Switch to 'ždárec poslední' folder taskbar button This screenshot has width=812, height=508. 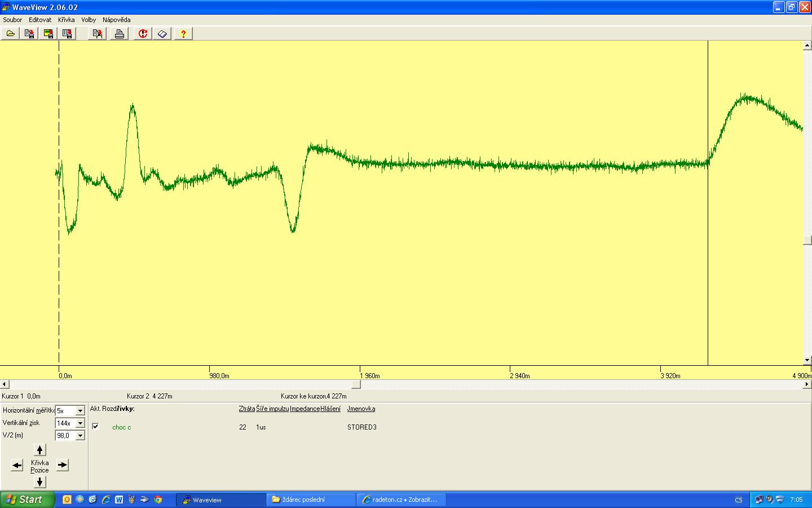pyautogui.click(x=311, y=500)
